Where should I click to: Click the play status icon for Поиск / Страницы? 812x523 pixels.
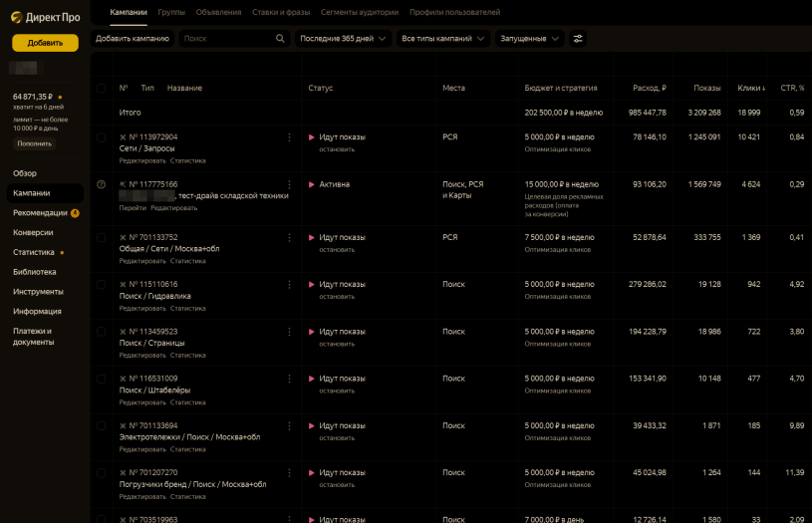pos(312,332)
